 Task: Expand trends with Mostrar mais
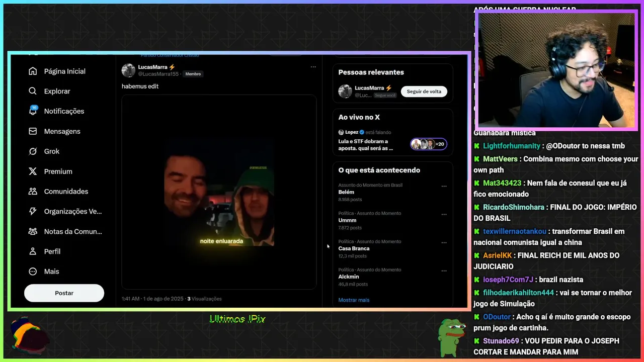tap(354, 300)
